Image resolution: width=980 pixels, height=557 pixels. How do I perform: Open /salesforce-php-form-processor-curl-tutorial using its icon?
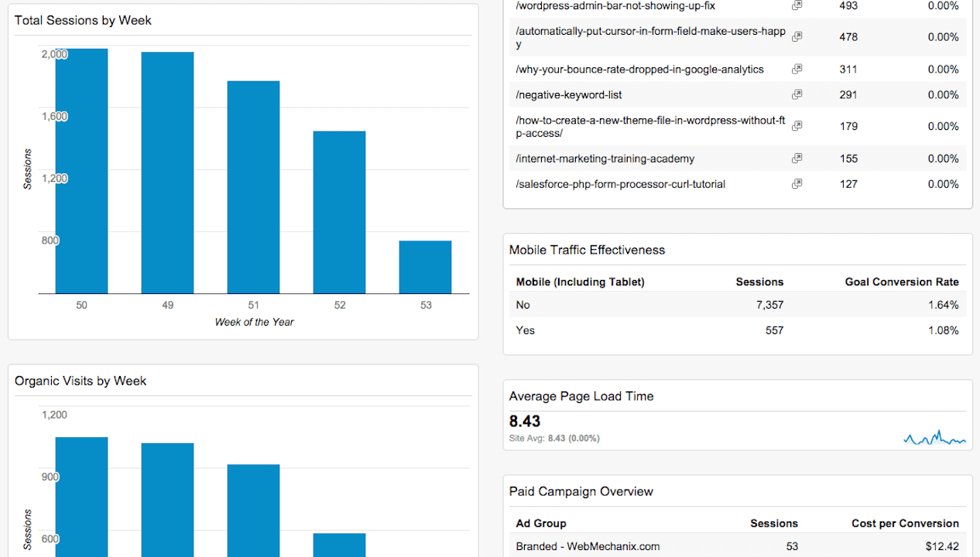[797, 183]
